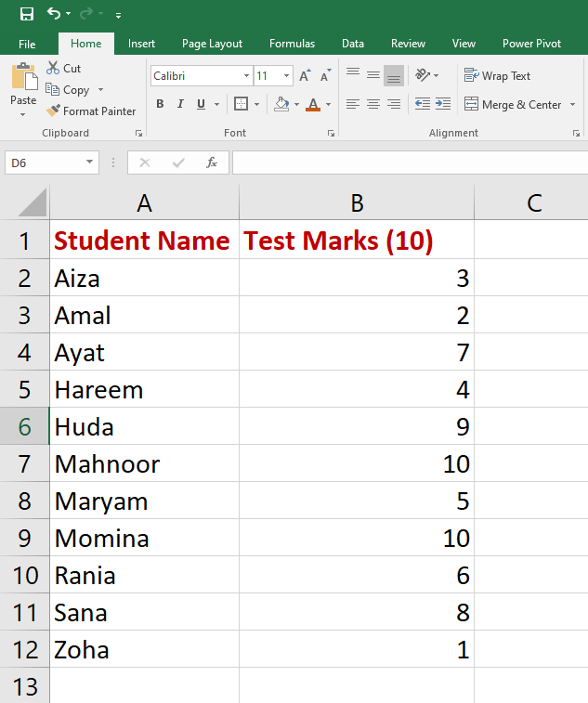Click the Format Painter brush
The image size is (588, 703).
click(x=54, y=111)
